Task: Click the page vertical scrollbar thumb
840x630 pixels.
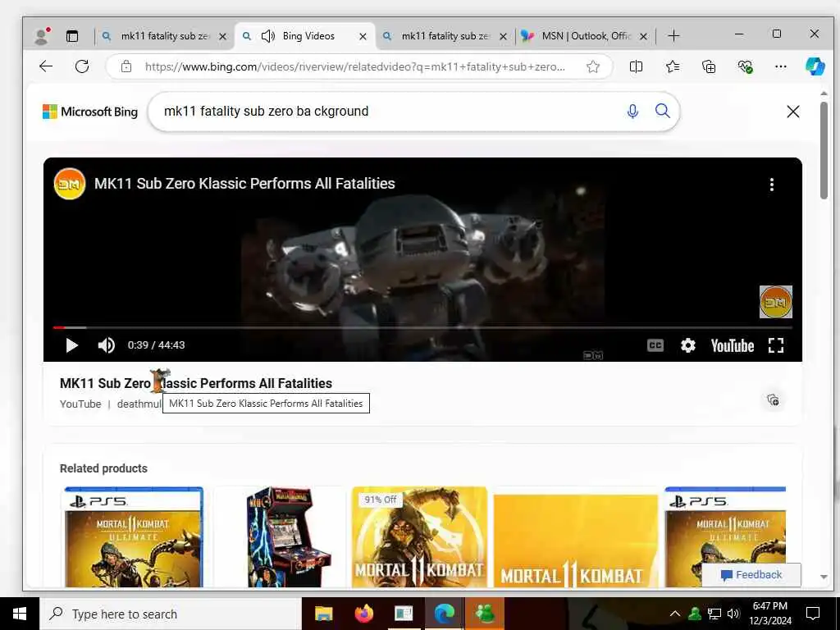Action: pos(824,150)
